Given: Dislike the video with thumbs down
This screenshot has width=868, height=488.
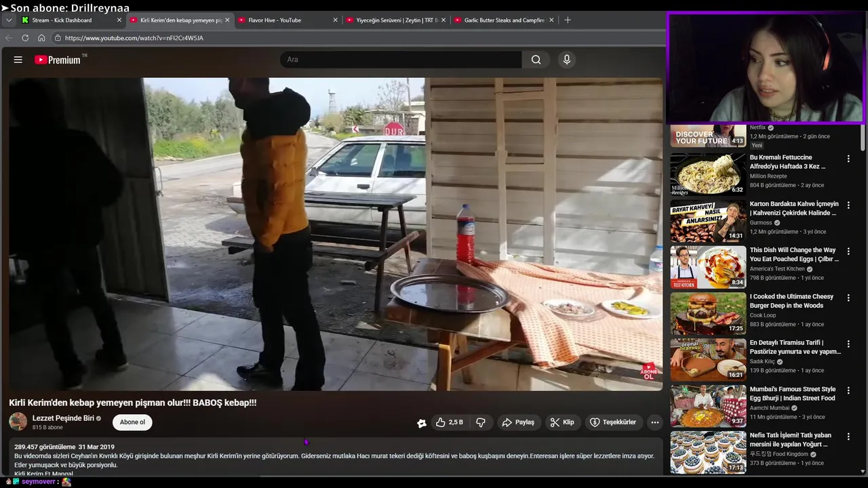Looking at the screenshot, I should tap(480, 422).
